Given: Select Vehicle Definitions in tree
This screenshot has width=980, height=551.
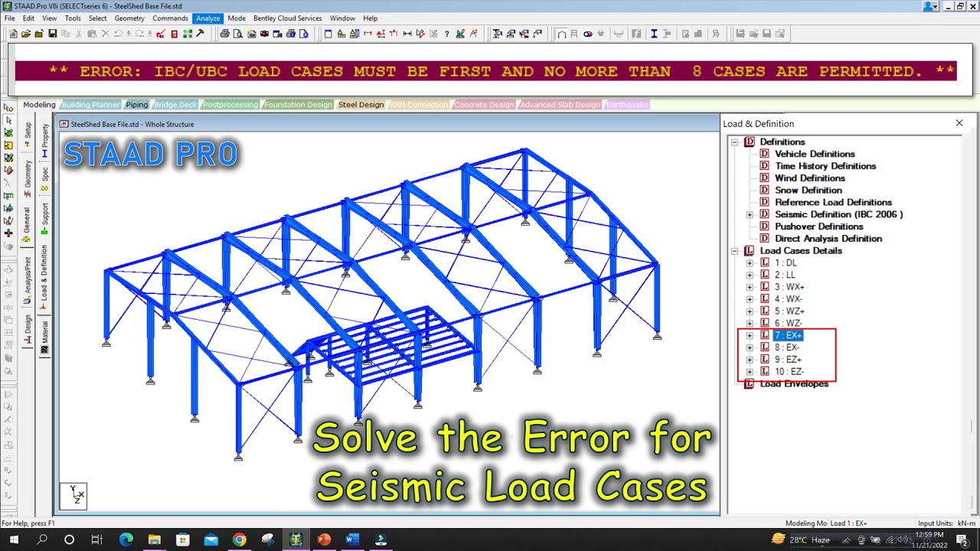Looking at the screenshot, I should pos(815,154).
